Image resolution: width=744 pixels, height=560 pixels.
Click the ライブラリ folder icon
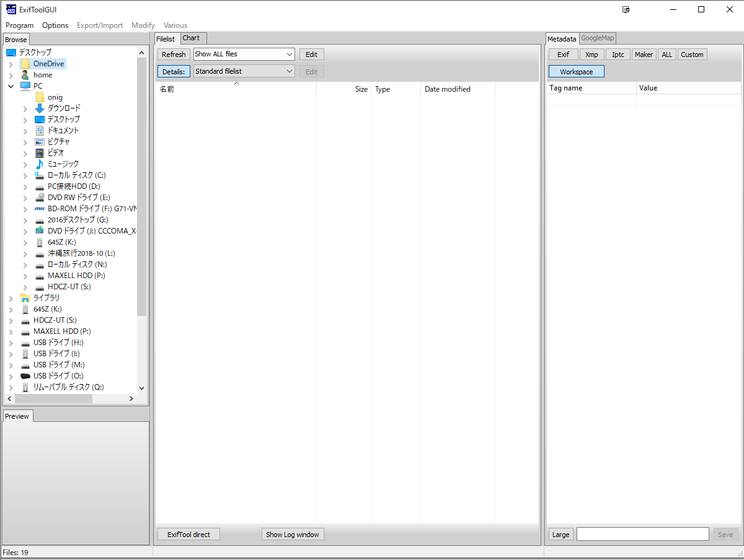25,298
